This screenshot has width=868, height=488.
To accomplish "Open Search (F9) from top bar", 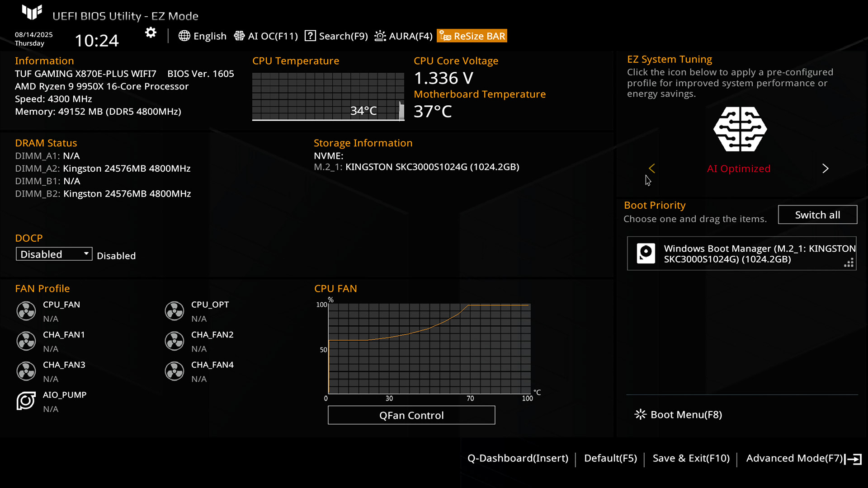I will [x=336, y=36].
